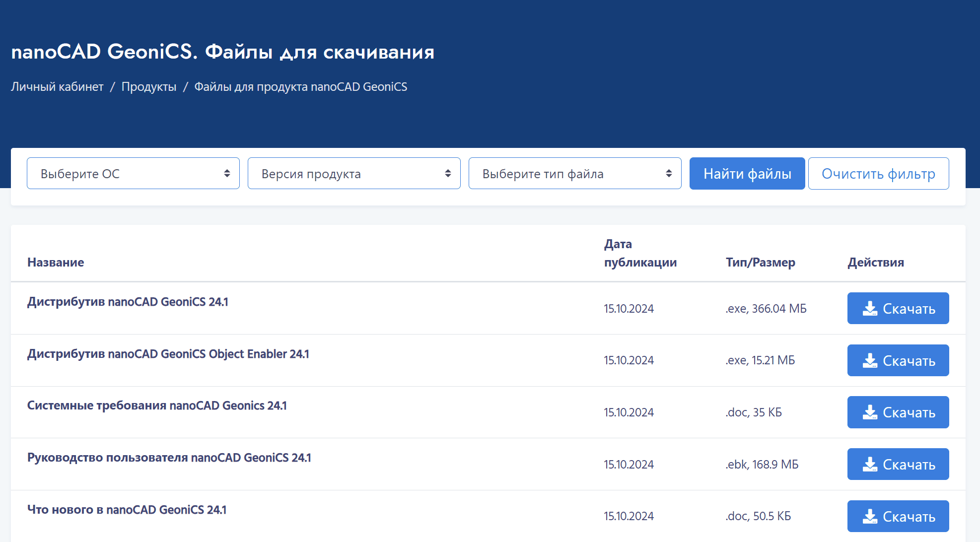The width and height of the screenshot is (980, 542).
Task: Click 'Файлы для продукта nanoCAD GeoniCS' breadcrumb
Action: 300,86
